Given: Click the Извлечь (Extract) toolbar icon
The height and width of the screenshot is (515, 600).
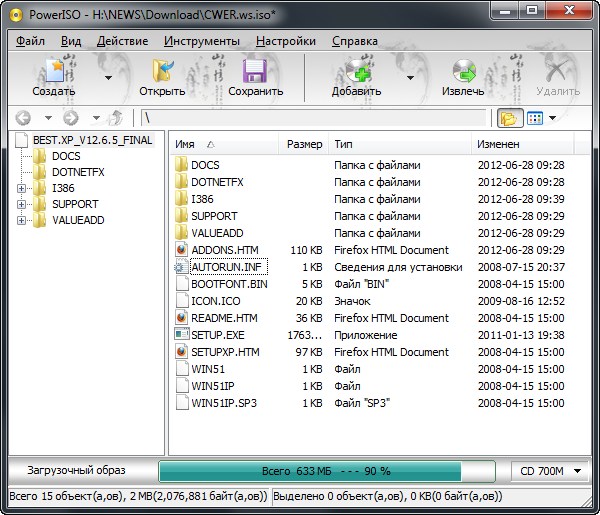Looking at the screenshot, I should tap(463, 72).
